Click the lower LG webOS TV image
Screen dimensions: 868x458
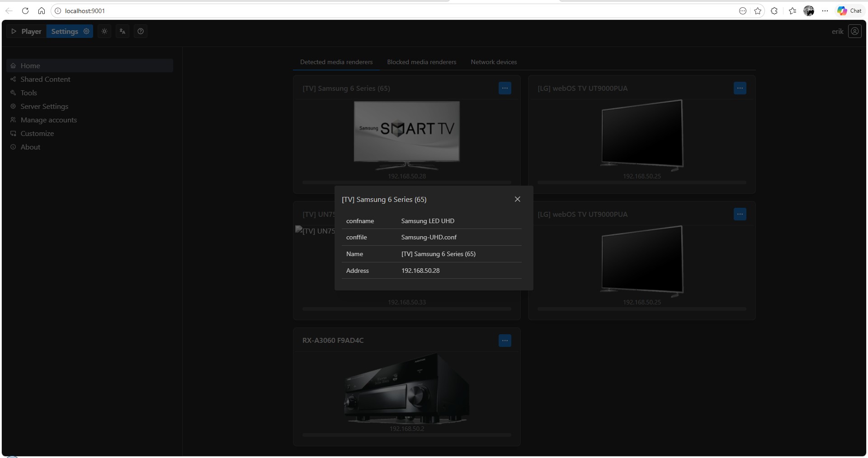642,261
